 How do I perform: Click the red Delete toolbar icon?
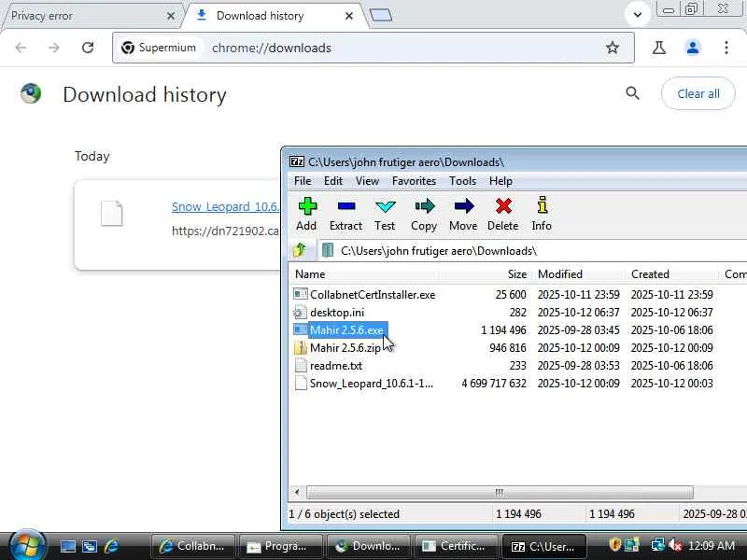[x=503, y=215]
